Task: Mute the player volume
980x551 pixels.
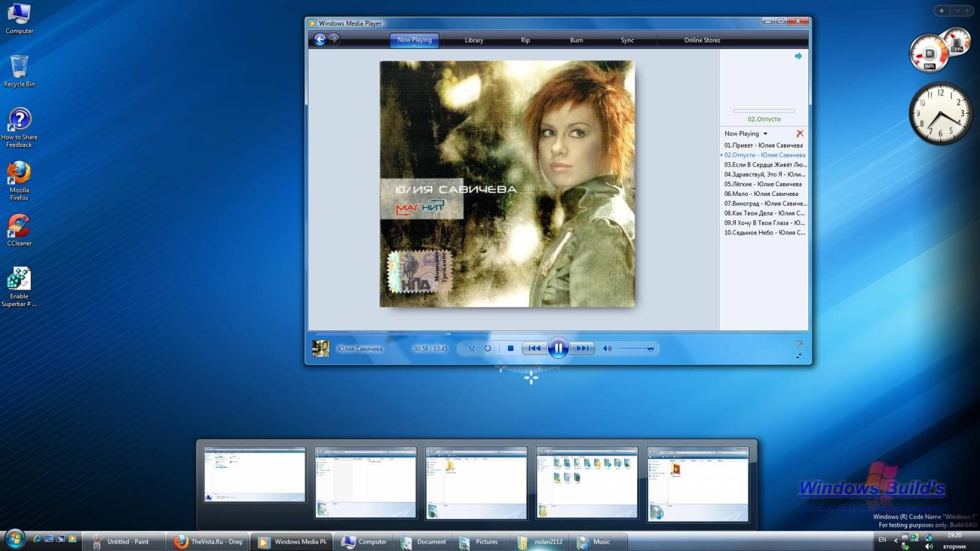Action: point(607,348)
